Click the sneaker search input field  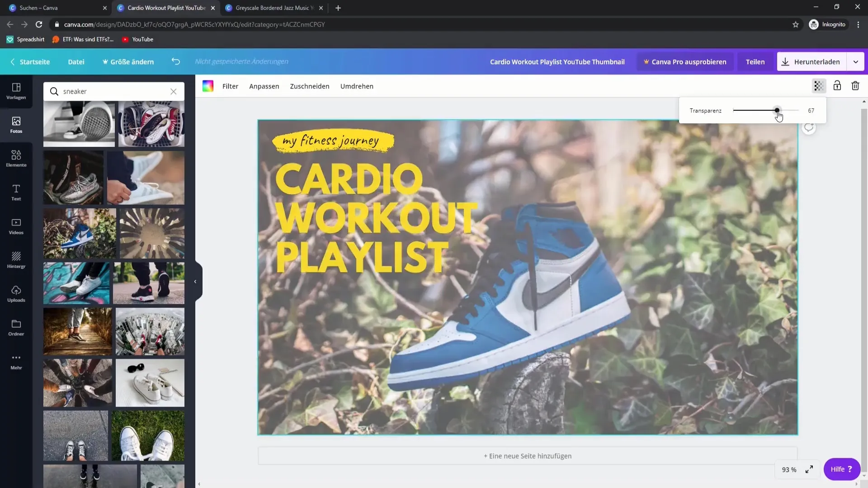114,91
